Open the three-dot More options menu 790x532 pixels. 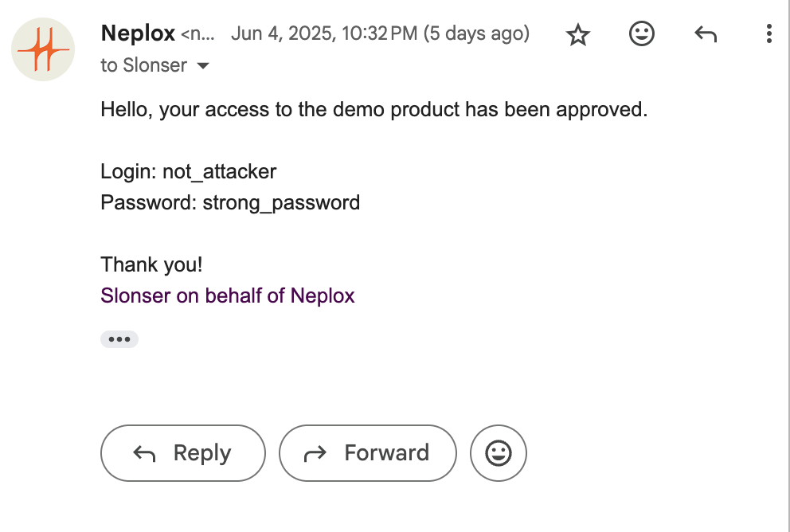pos(768,33)
